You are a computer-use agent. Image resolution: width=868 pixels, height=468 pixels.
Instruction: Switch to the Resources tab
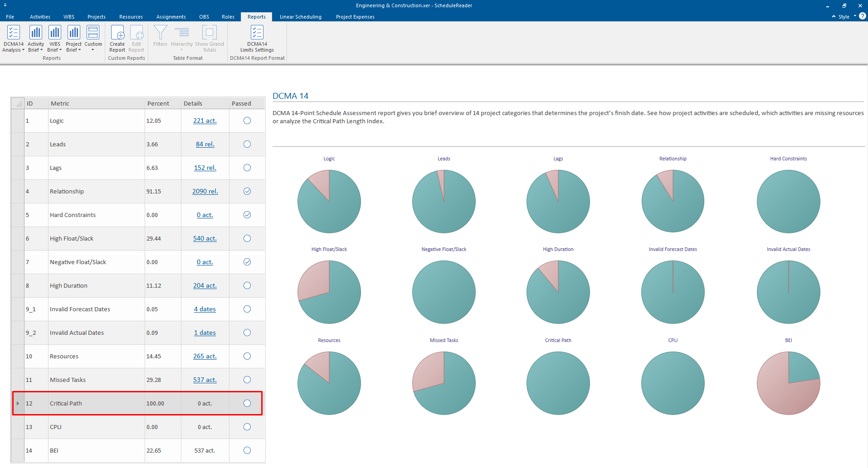pos(131,17)
